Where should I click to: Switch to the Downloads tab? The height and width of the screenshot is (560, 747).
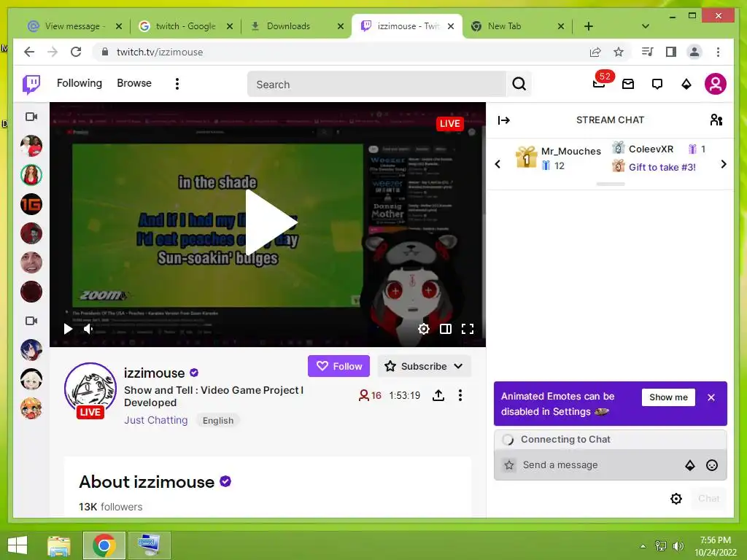(x=295, y=26)
